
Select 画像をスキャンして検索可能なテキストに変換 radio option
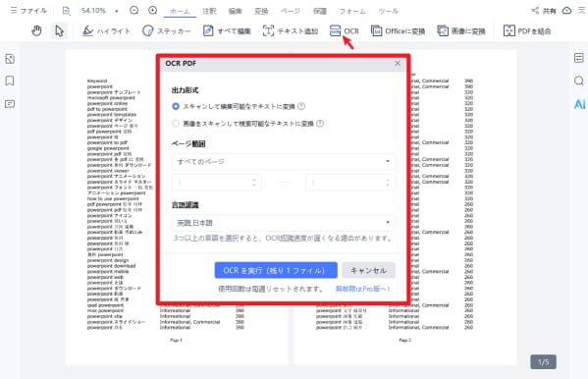[x=176, y=124]
